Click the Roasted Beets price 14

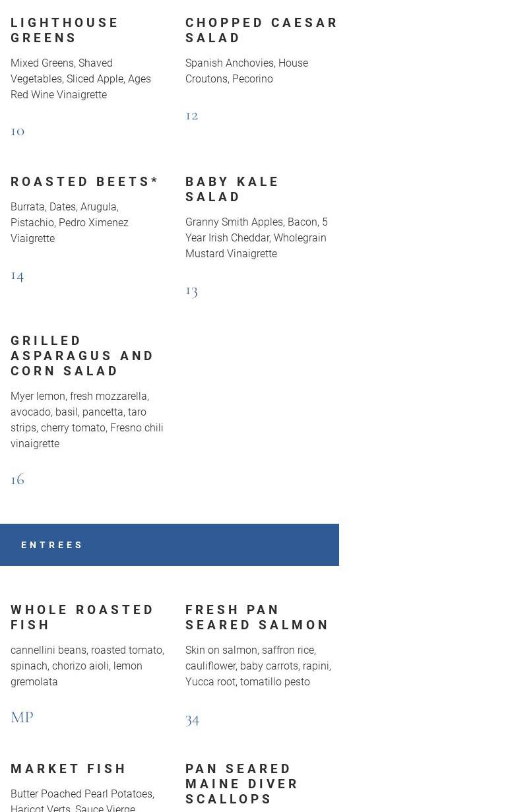click(x=18, y=274)
